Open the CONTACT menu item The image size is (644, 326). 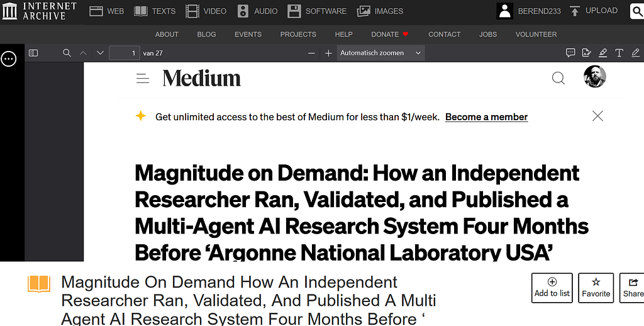coord(445,34)
